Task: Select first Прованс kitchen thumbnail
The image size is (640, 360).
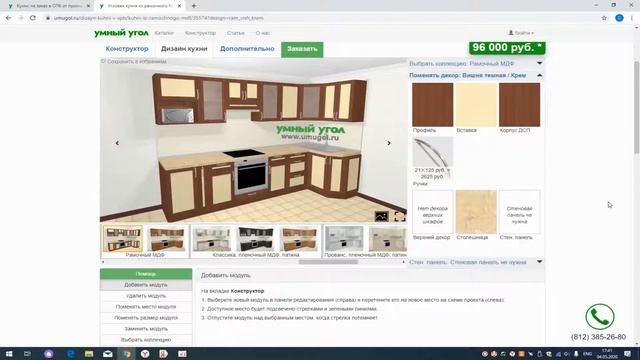Action: click(x=344, y=239)
